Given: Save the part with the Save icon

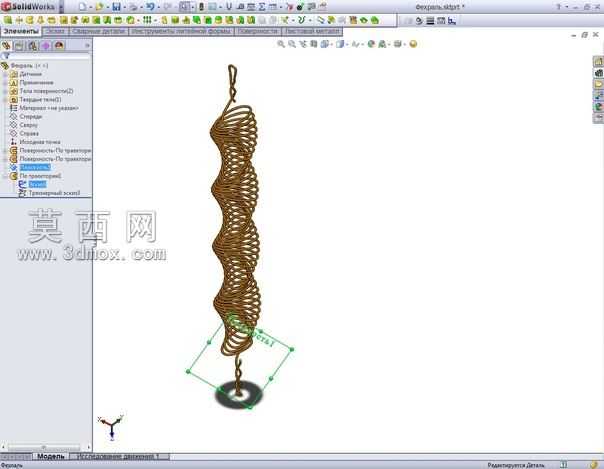Looking at the screenshot, I should point(116,7).
